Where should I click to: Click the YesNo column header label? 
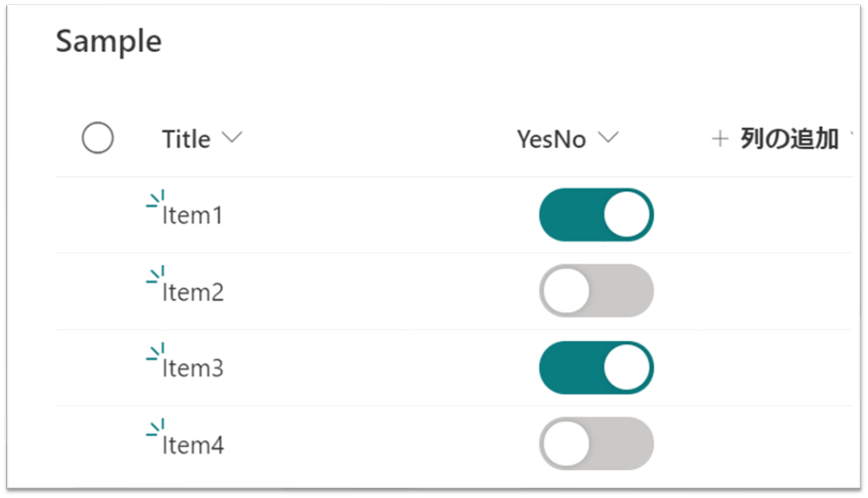coord(551,139)
